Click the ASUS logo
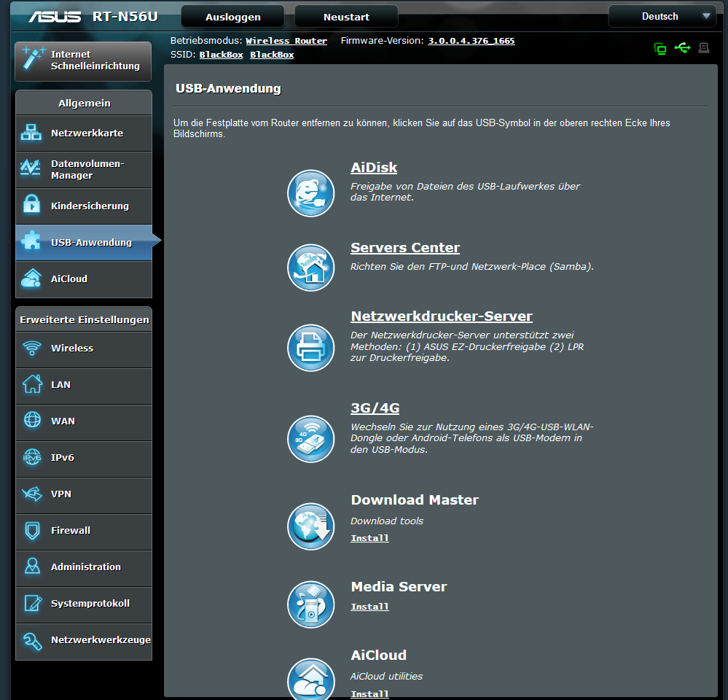 [55, 17]
